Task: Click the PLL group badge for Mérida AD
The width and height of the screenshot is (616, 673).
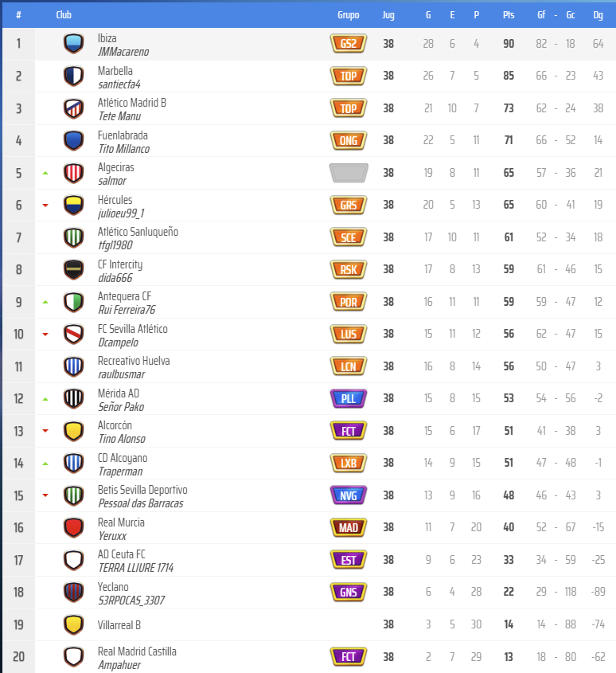Action: point(348,399)
